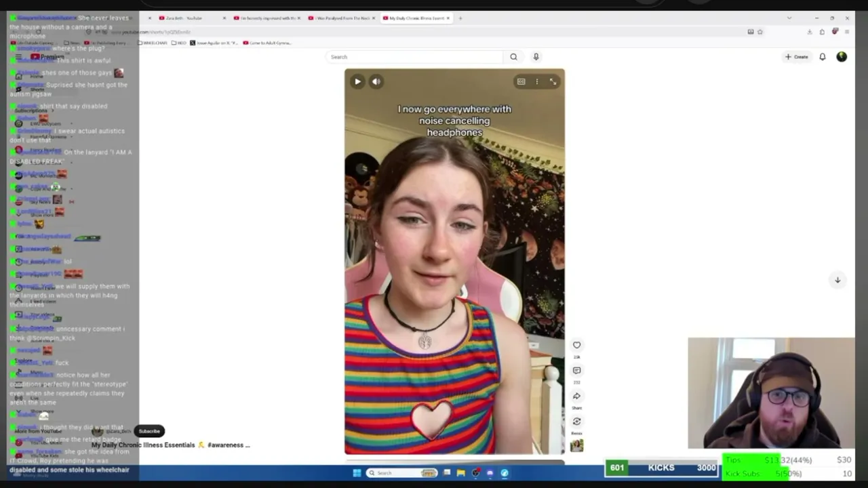Expand the Short to fullscreen
The height and width of the screenshot is (488, 868).
(x=553, y=81)
